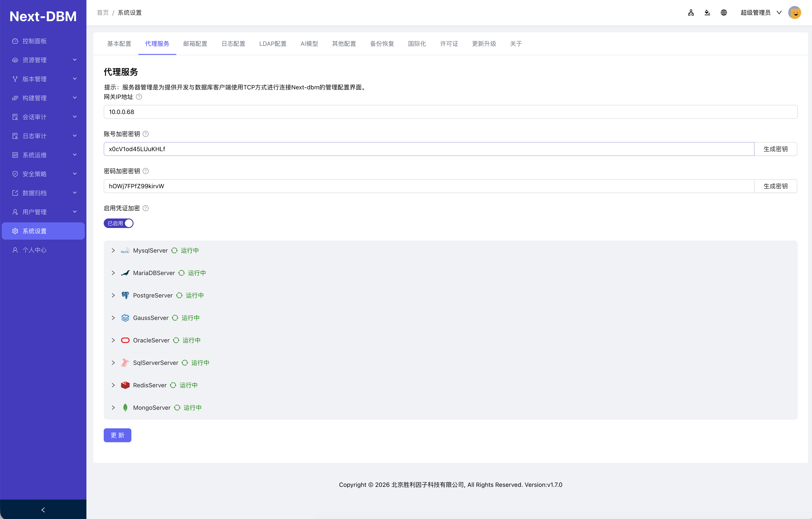Click the 更新 button

pyautogui.click(x=117, y=435)
